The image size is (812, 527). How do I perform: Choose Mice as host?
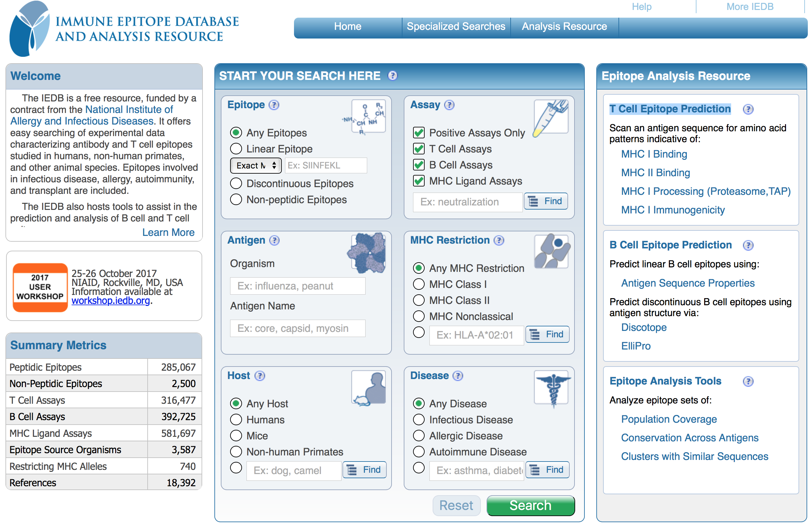click(x=236, y=436)
